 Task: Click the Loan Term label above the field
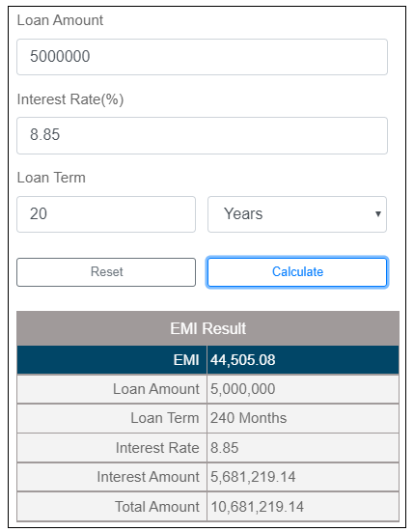coord(51,178)
